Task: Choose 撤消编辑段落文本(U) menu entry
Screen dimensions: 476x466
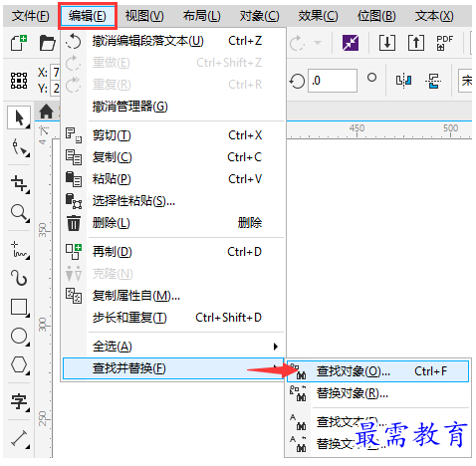Action: tap(173, 41)
